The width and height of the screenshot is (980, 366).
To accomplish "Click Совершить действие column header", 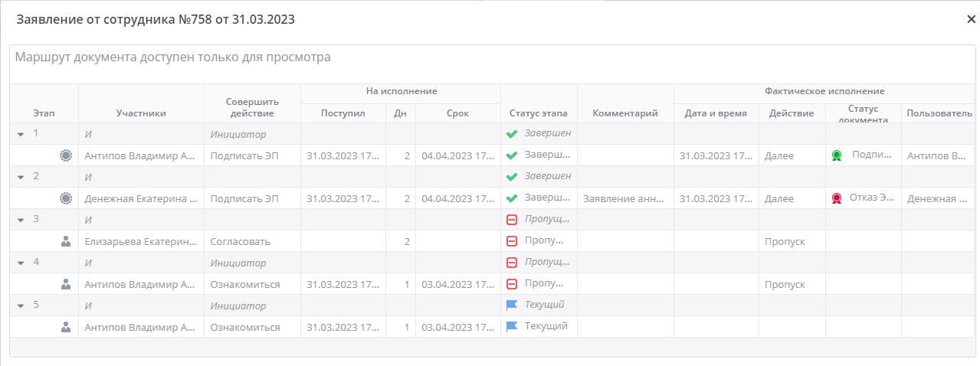I will [252, 107].
